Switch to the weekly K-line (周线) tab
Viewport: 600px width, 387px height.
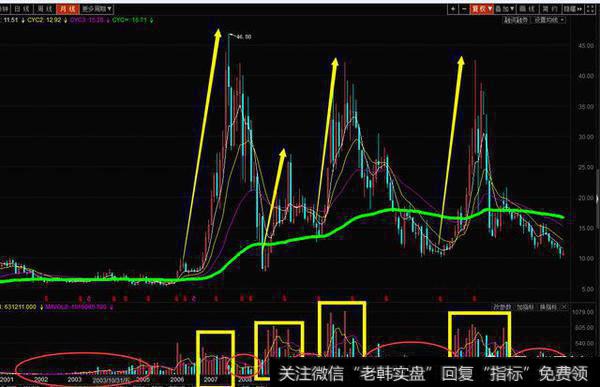point(45,8)
